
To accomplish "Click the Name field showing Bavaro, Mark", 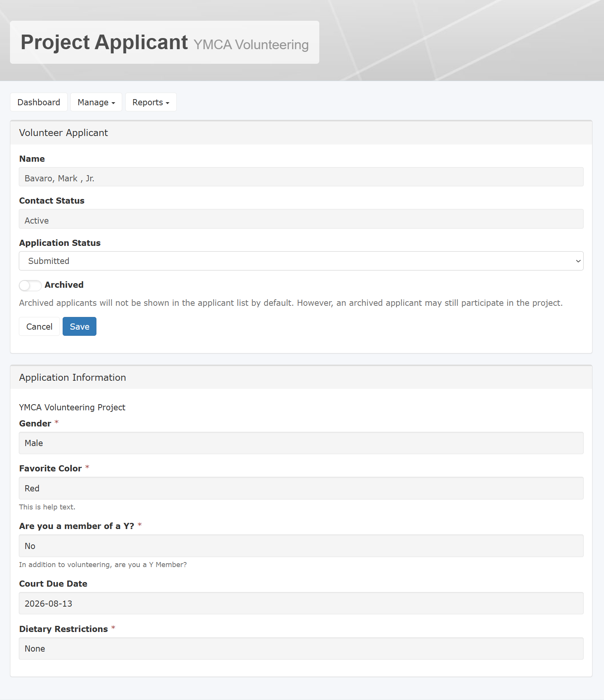I will 301,177.
